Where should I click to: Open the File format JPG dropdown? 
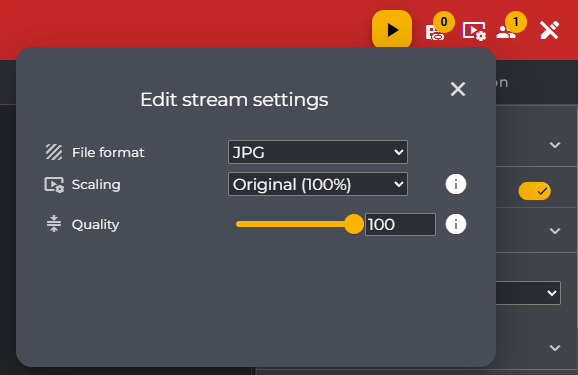[318, 152]
